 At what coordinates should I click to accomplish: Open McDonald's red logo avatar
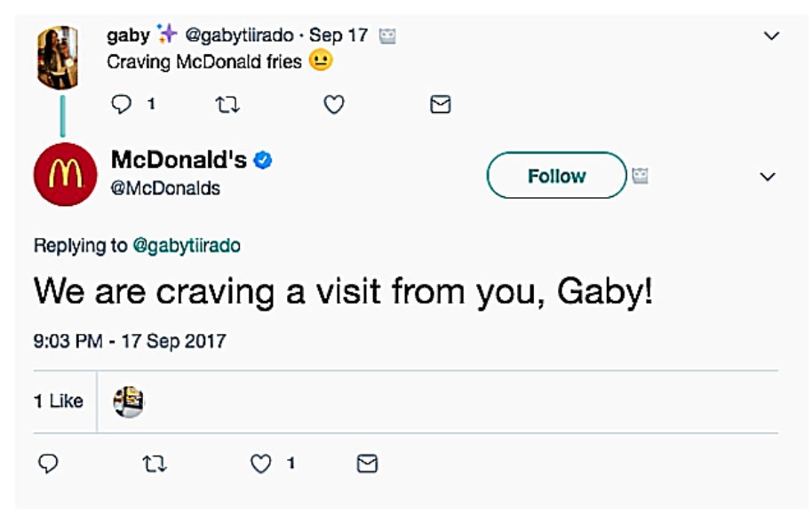pyautogui.click(x=65, y=174)
